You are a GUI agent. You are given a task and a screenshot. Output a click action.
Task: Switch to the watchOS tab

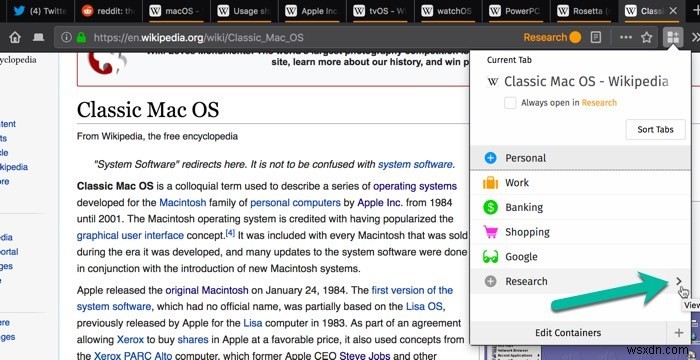(x=447, y=11)
